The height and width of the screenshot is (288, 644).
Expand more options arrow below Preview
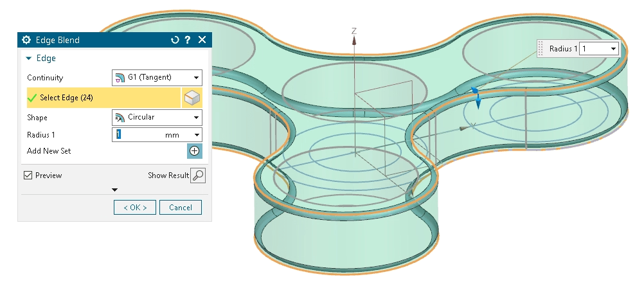(x=114, y=190)
